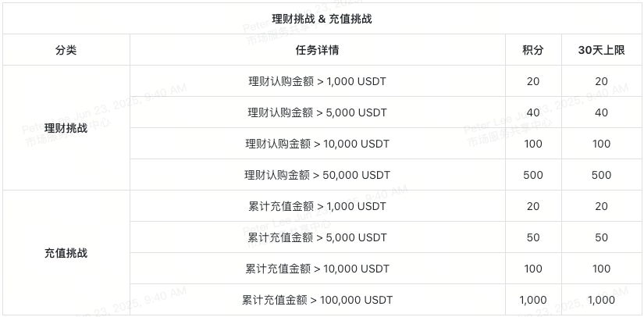Click 积分 value 40 for 理财认购 5,000 row
This screenshot has width=644, height=317.
click(533, 112)
